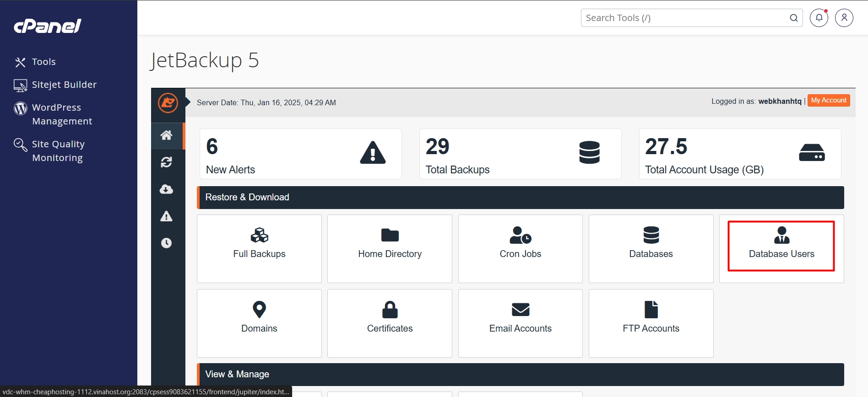Image resolution: width=868 pixels, height=397 pixels.
Task: Click the notifications bell icon
Action: point(819,18)
